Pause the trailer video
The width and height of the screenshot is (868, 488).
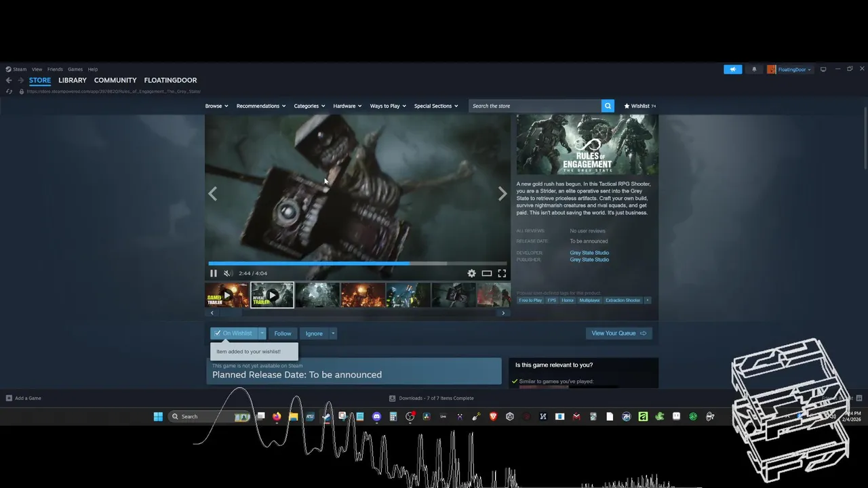pos(214,273)
